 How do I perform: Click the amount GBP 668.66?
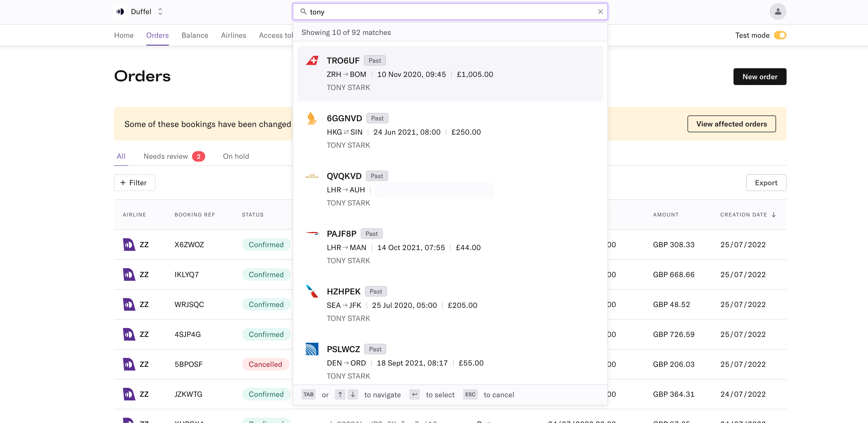tap(674, 274)
